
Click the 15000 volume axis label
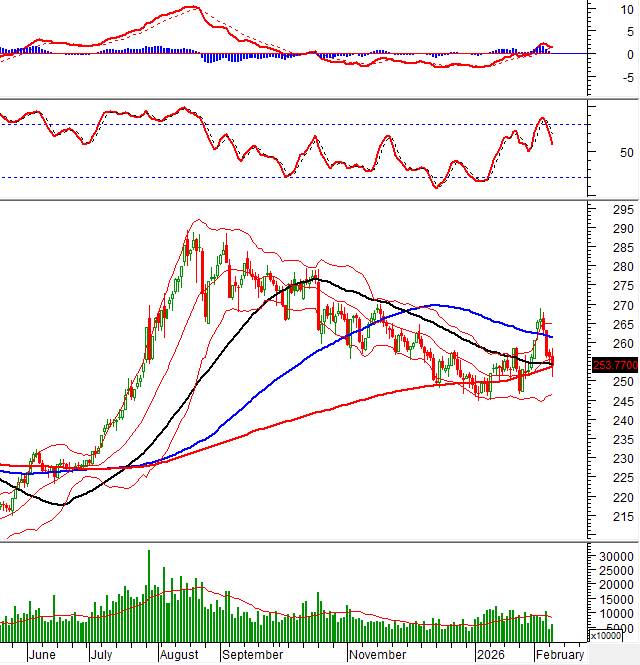coord(616,599)
